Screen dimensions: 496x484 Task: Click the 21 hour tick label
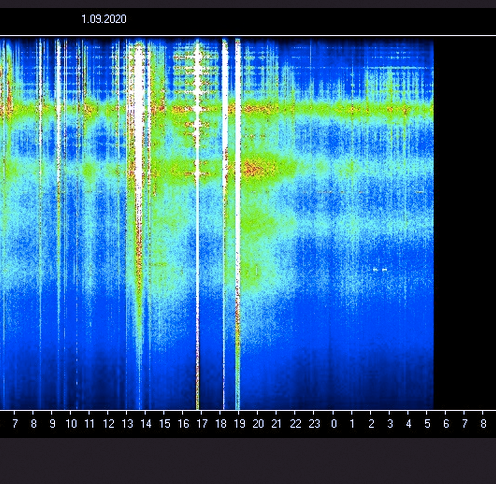tap(277, 424)
